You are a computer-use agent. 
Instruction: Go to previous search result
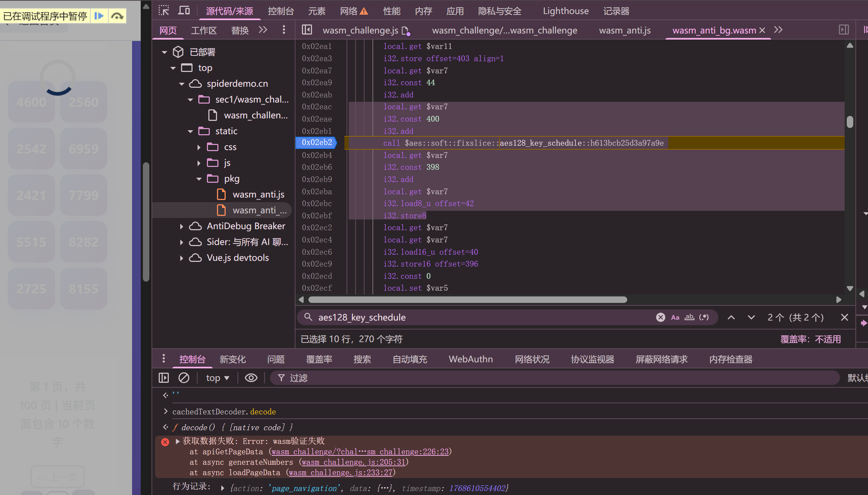[x=731, y=317]
